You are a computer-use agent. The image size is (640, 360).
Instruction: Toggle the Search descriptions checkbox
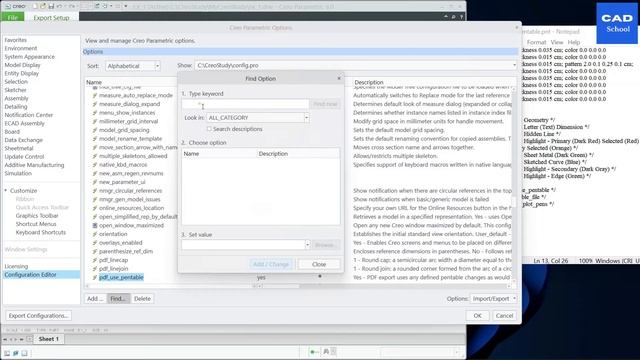click(209, 129)
